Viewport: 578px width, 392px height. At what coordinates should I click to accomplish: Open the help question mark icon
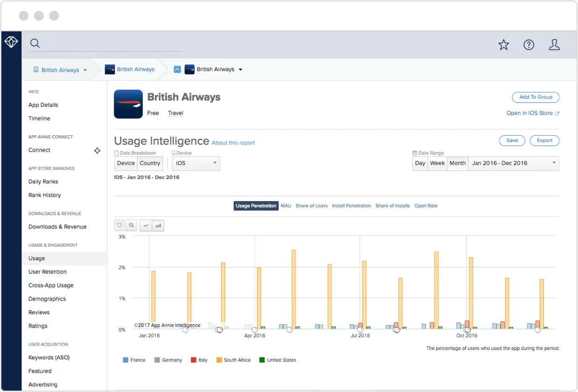(529, 45)
